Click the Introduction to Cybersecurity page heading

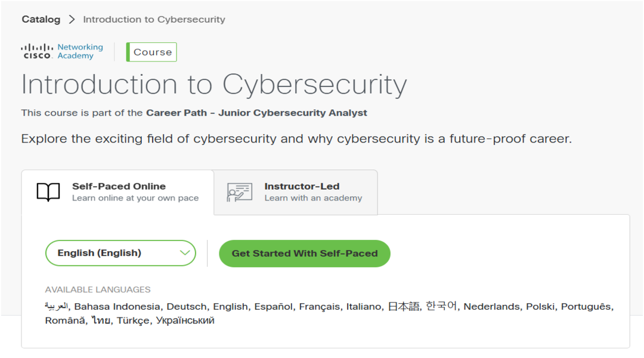click(214, 85)
